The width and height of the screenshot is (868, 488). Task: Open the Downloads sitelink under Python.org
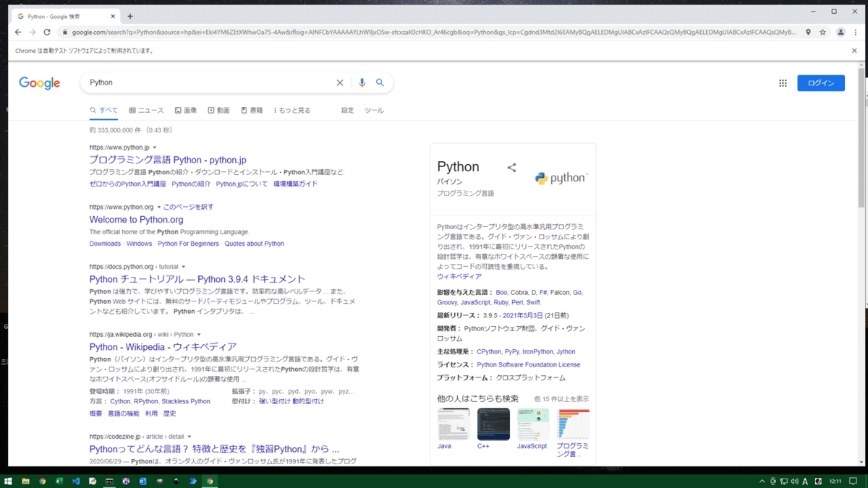(x=105, y=244)
